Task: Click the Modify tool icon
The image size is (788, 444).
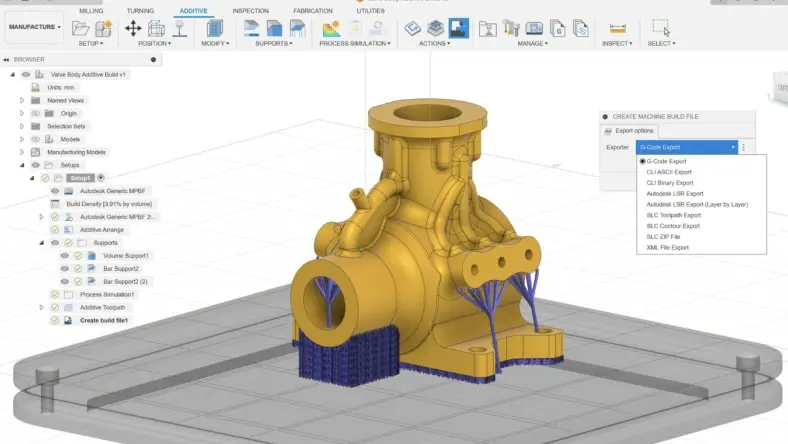Action: [215, 28]
